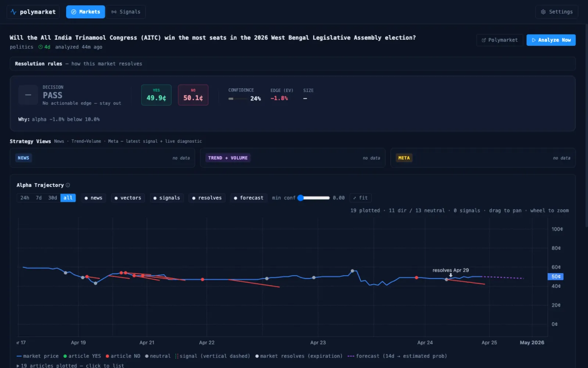Click the clock icon next to 4d
Viewport: 588px width, 368px height.
click(x=40, y=47)
